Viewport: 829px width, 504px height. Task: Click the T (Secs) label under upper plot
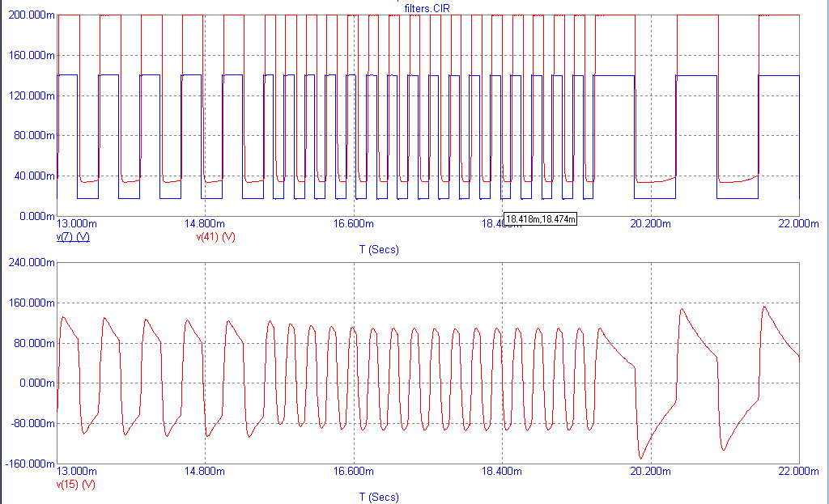click(x=379, y=250)
